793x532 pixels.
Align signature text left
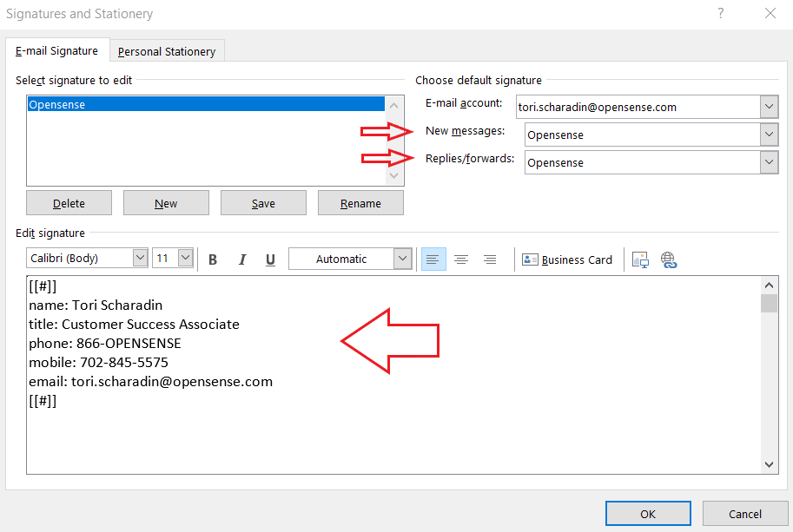[x=433, y=259]
